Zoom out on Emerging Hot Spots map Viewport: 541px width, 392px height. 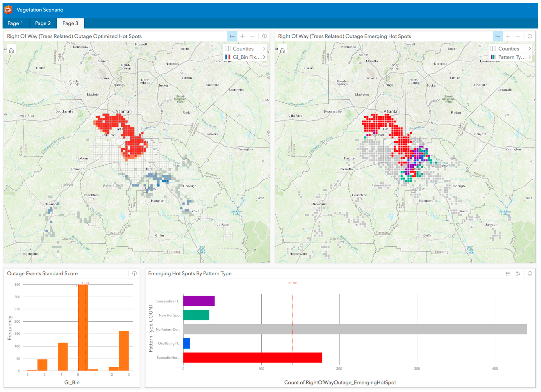[518, 36]
